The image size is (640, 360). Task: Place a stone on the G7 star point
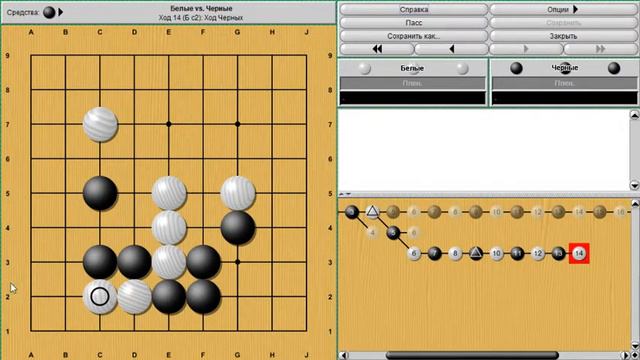pos(238,124)
